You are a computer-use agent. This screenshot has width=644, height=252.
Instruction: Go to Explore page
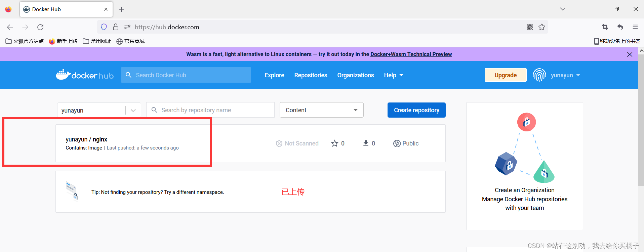pos(274,75)
